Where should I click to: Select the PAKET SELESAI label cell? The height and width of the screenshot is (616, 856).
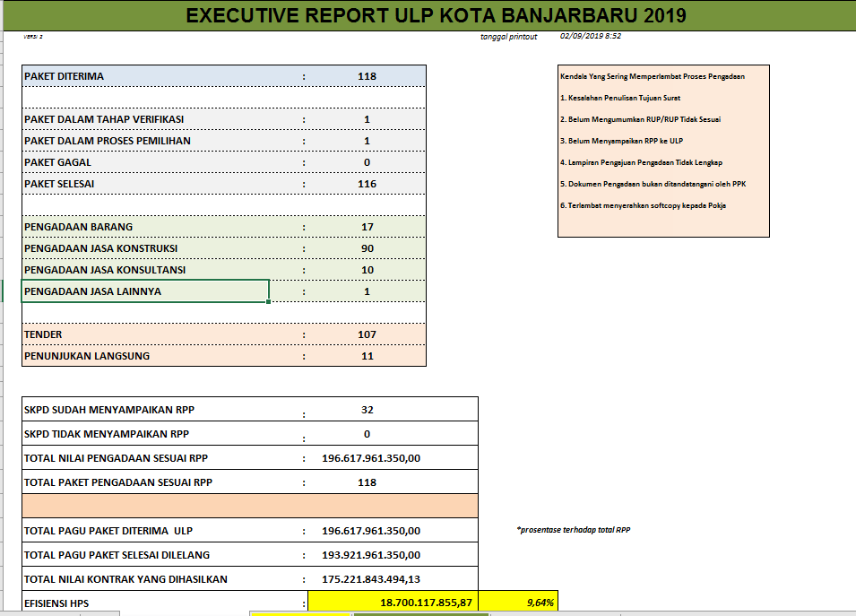click(x=145, y=184)
